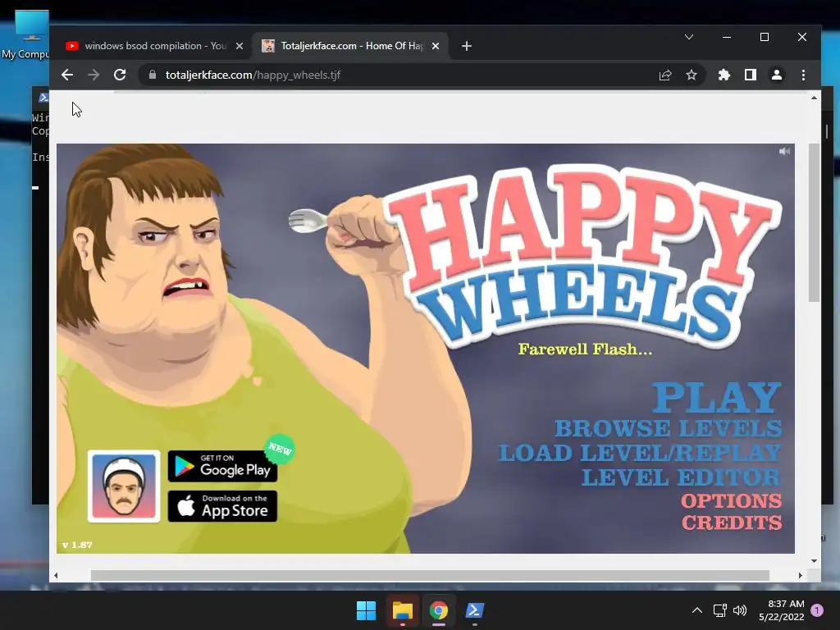
Task: Open the clock showing 8:37 AM
Action: (x=781, y=610)
